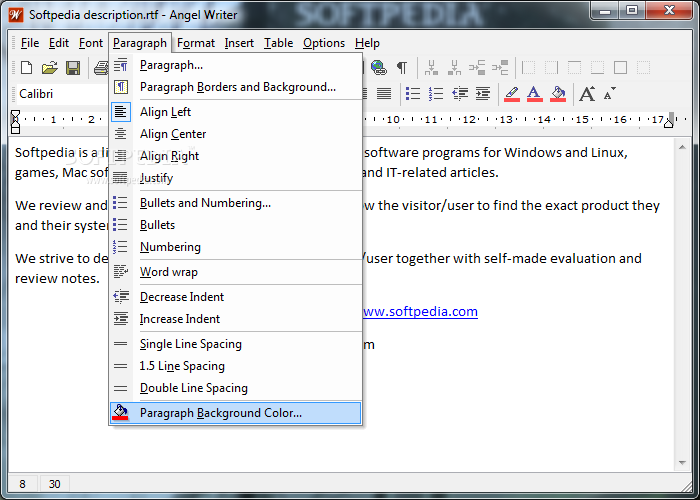Screen dimensions: 700x500
Task: Select Align Center in the menu
Action: 236,134
